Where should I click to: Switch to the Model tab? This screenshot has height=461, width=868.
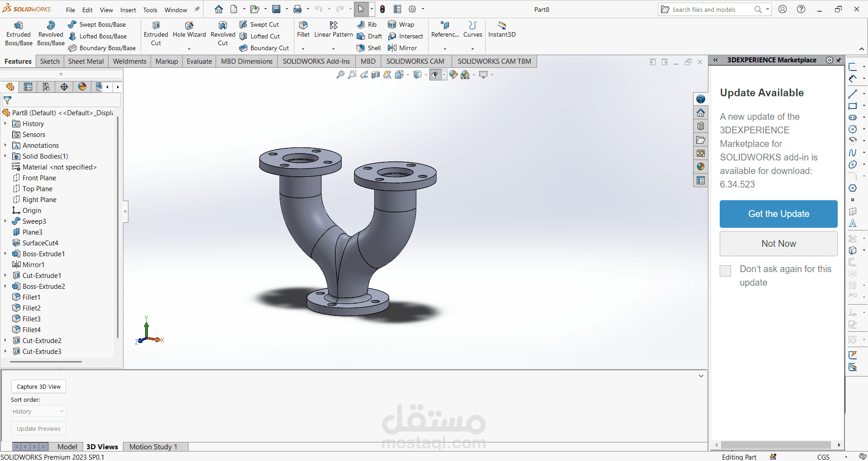67,447
